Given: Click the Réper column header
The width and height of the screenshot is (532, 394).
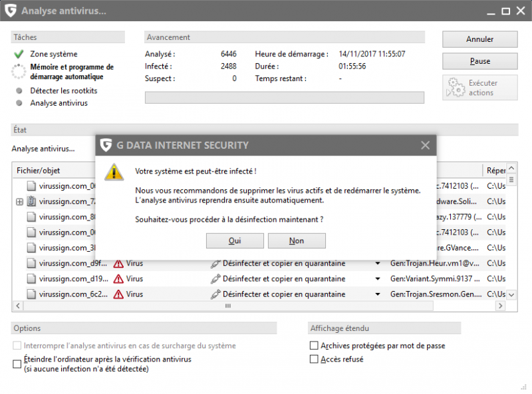Looking at the screenshot, I should 495,171.
